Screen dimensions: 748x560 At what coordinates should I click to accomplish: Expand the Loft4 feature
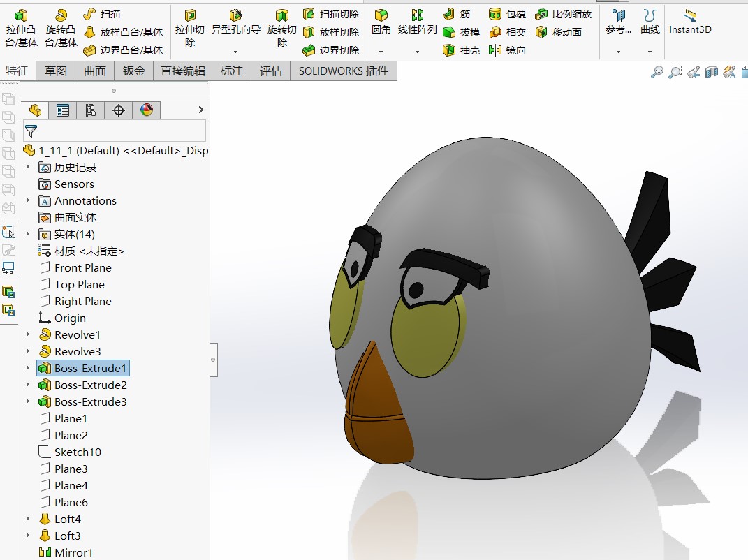click(x=28, y=519)
